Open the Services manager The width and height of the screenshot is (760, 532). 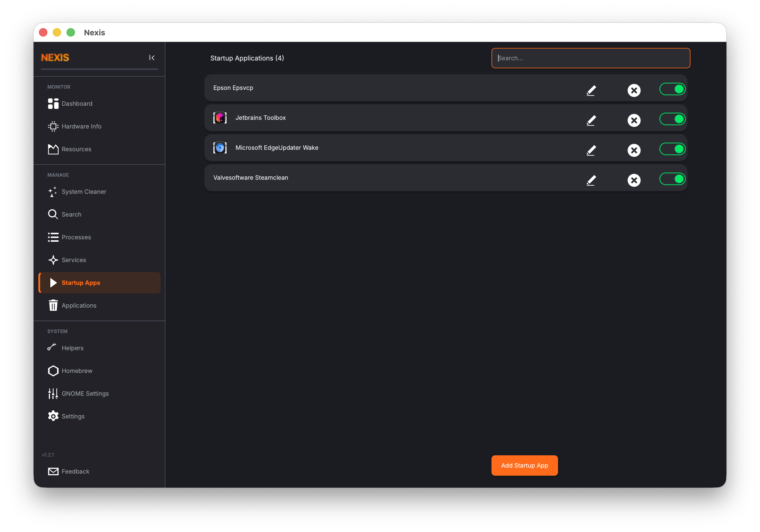[73, 260]
